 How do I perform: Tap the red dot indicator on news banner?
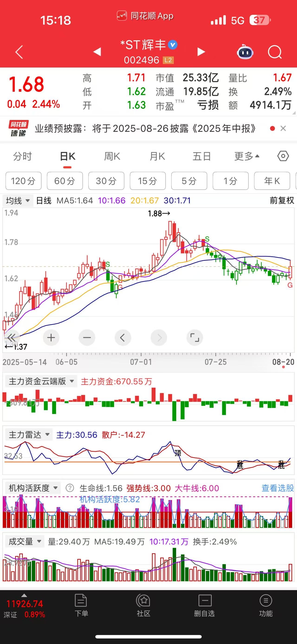[272, 129]
